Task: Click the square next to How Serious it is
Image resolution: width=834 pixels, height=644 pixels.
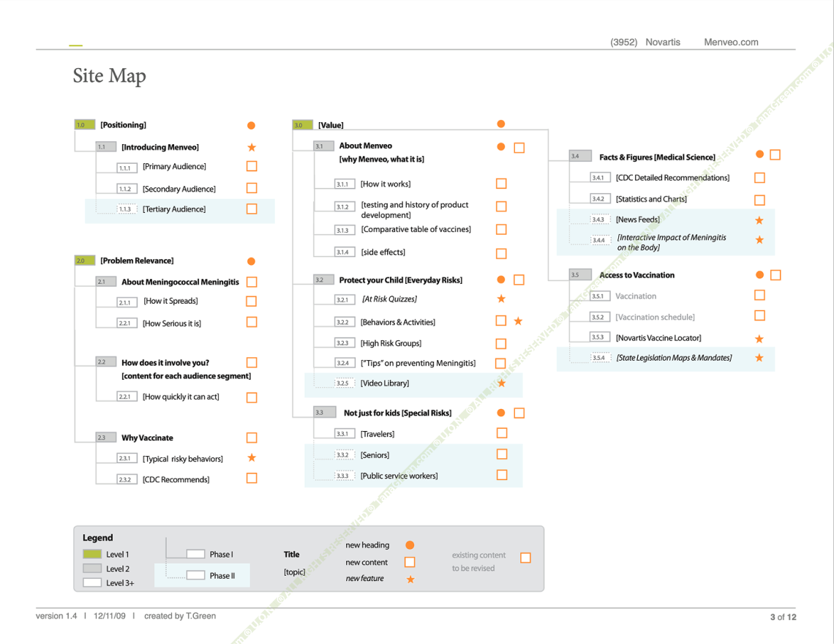Action: click(x=252, y=322)
